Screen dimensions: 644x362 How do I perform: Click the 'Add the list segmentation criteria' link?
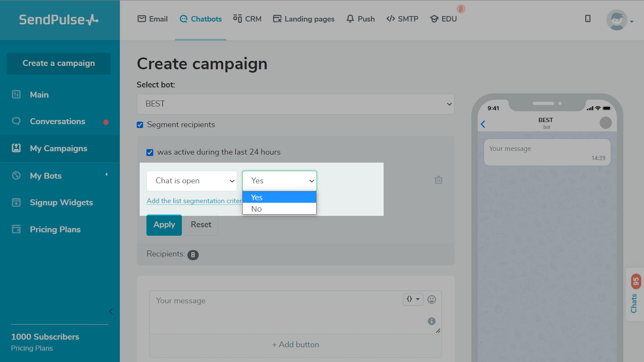coord(194,201)
